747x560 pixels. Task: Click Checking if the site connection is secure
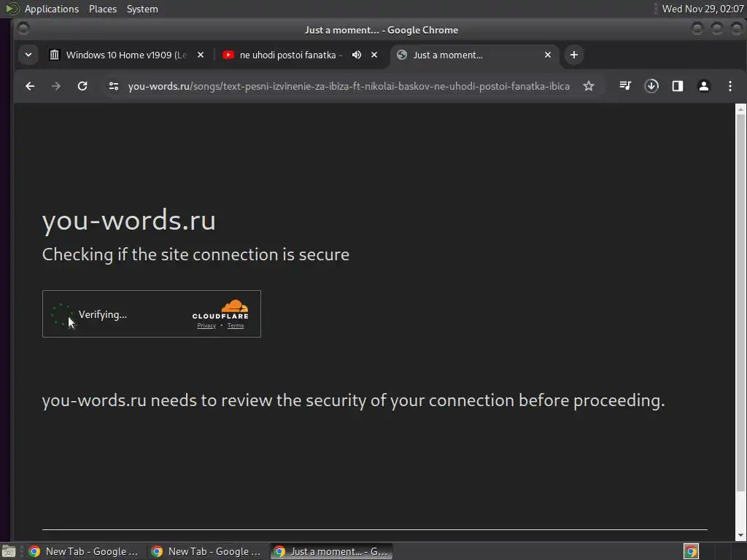click(x=196, y=254)
